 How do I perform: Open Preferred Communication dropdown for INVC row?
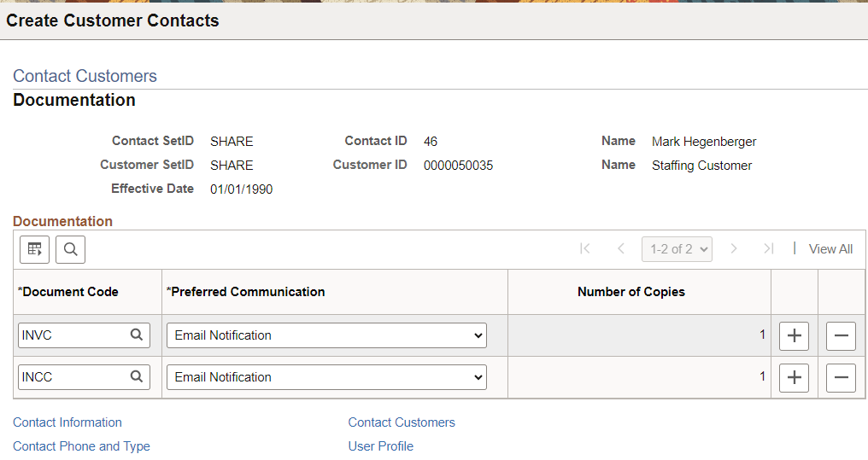point(326,335)
